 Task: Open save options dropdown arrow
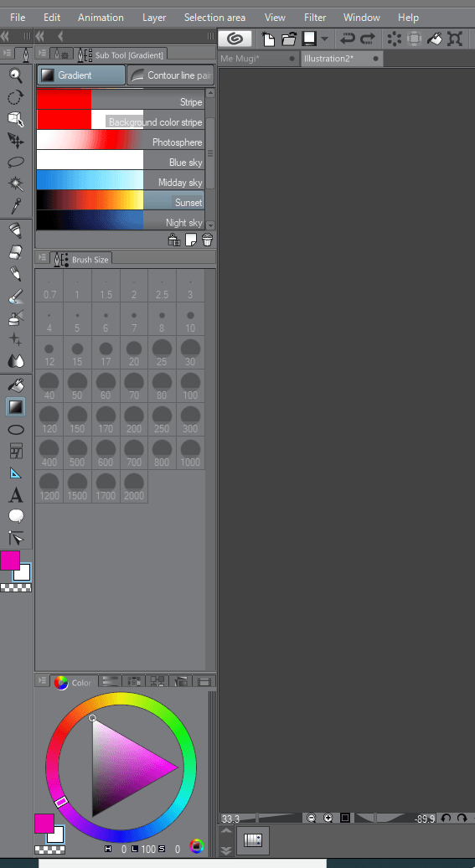[x=324, y=39]
